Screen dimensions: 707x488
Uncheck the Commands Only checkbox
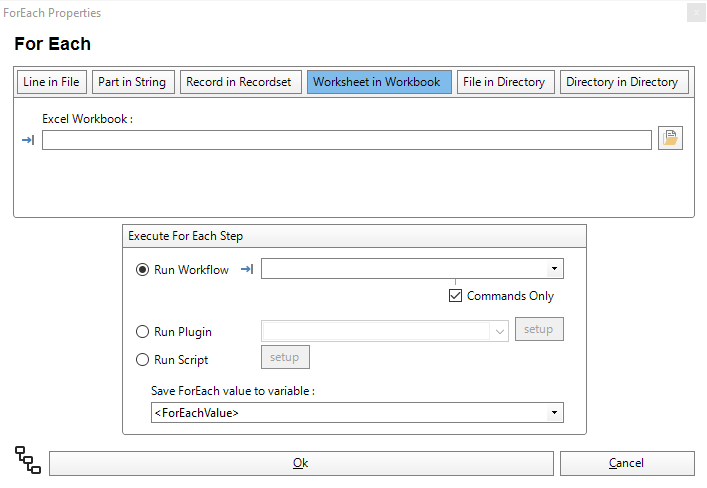(x=456, y=296)
